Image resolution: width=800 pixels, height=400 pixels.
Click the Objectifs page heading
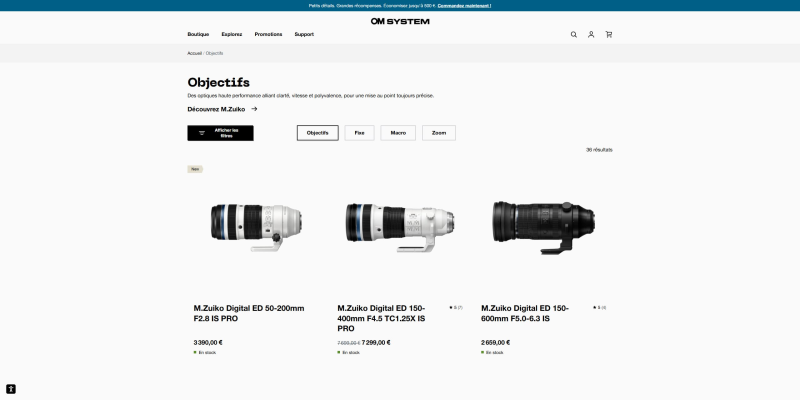click(218, 83)
